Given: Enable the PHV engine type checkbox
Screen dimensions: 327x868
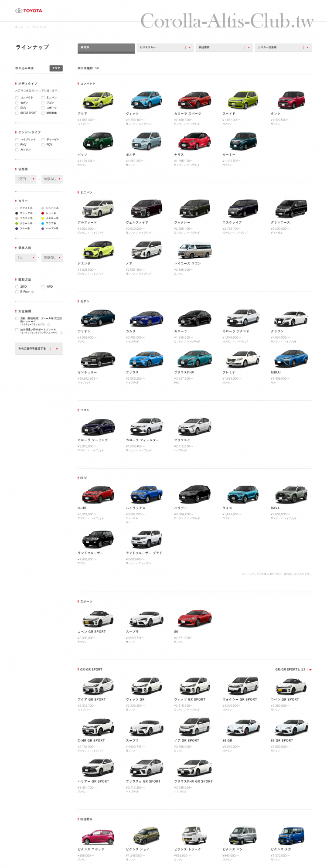Looking at the screenshot, I should pyautogui.click(x=17, y=145).
